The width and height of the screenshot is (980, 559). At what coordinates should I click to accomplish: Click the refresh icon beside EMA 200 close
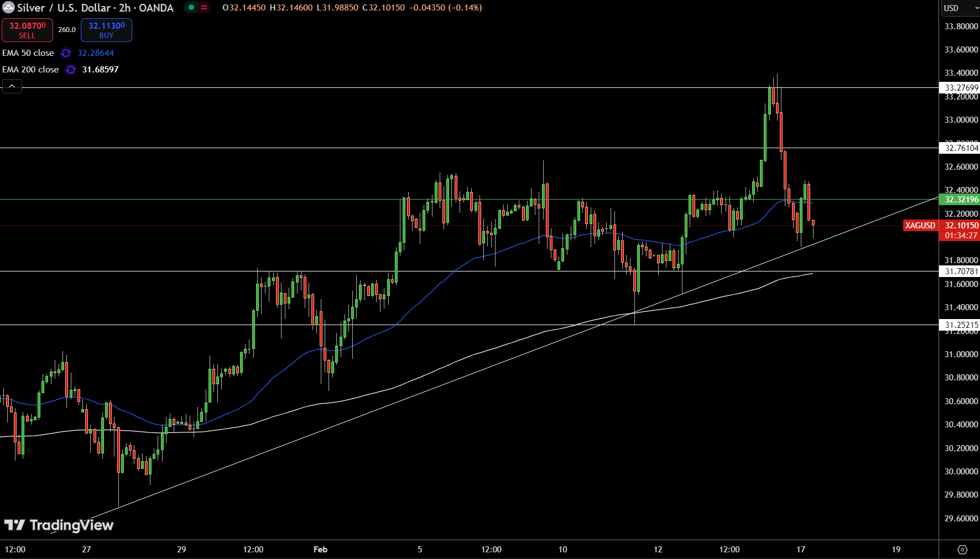70,70
